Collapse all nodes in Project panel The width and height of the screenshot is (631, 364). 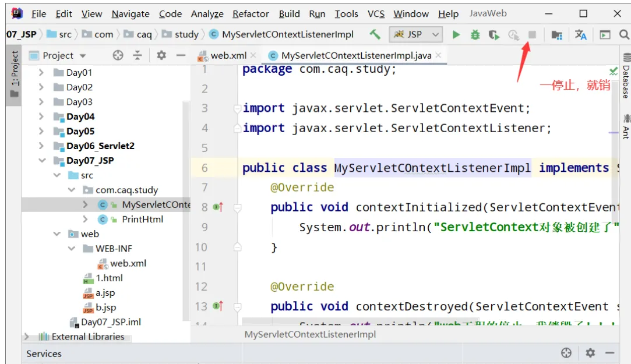point(138,55)
